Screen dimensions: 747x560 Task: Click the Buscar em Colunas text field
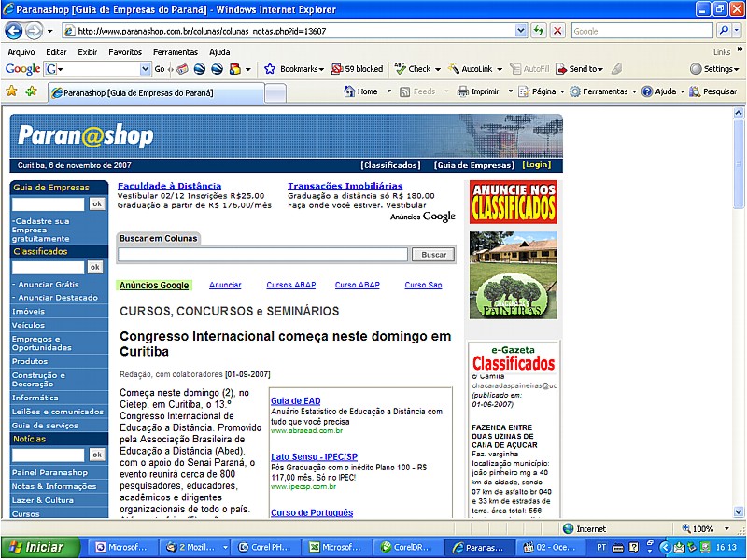point(262,254)
